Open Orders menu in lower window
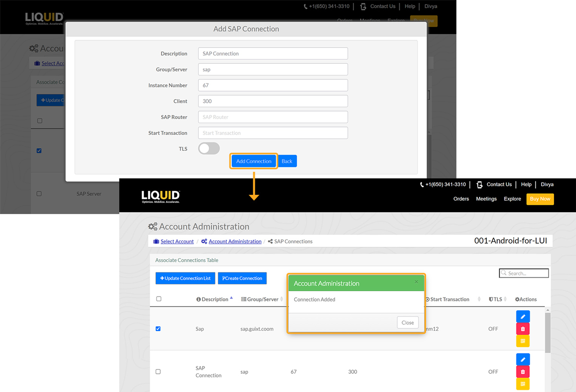Screen dimensions: 576x392 tap(461, 199)
